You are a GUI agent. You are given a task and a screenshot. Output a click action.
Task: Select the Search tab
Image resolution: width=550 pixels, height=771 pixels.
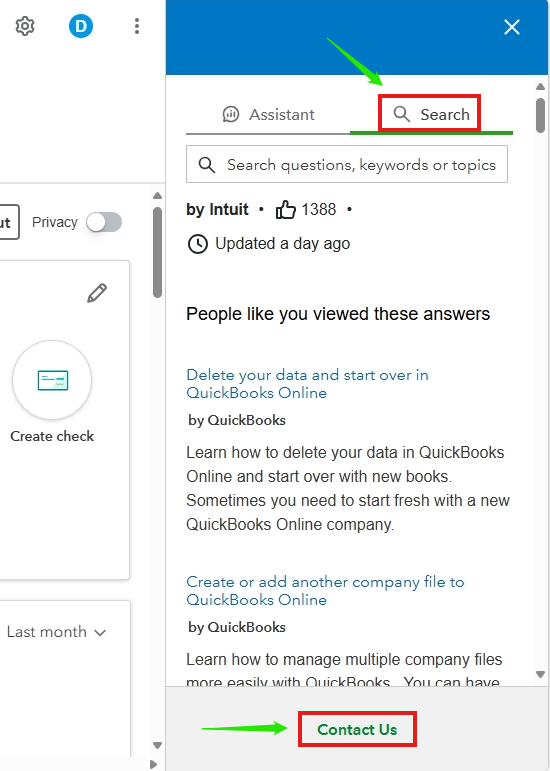pyautogui.click(x=431, y=115)
